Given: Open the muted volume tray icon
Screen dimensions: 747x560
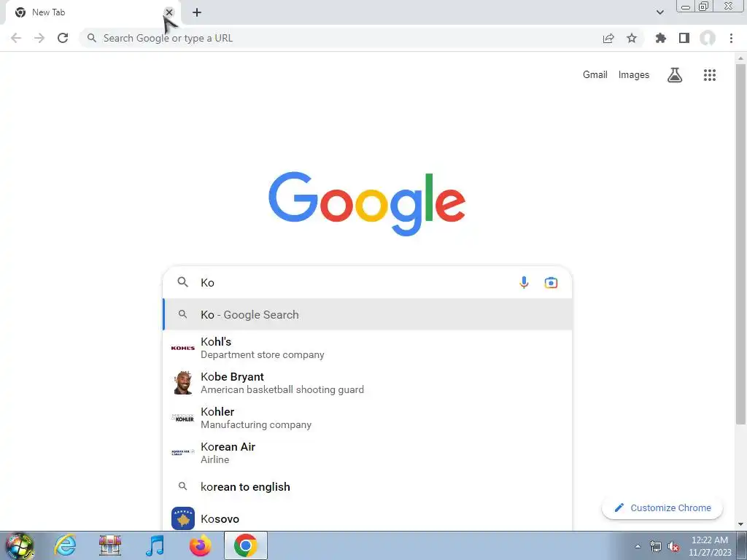Looking at the screenshot, I should [x=673, y=546].
